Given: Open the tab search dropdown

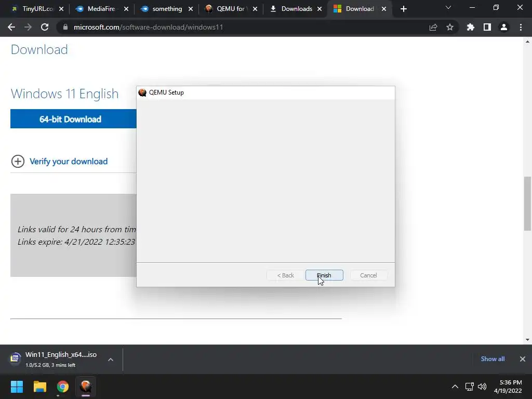Looking at the screenshot, I should (448, 7).
